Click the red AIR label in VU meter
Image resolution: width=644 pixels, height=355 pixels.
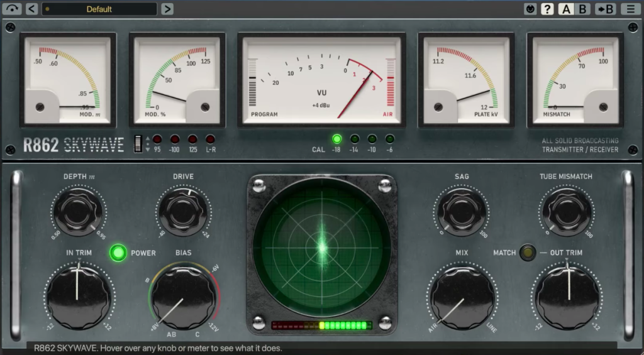(x=387, y=114)
